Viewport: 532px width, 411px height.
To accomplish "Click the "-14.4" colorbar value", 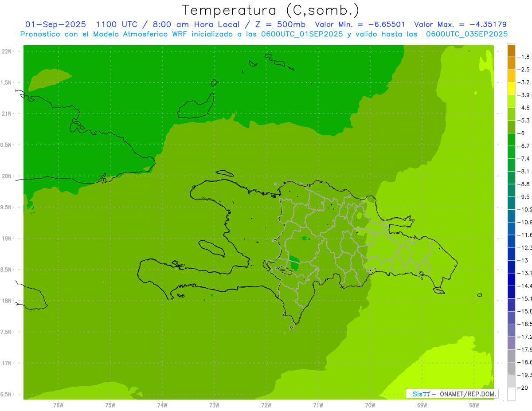I will click(x=524, y=286).
